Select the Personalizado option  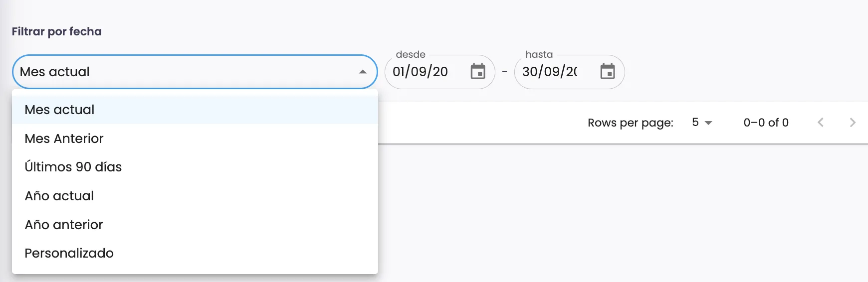point(69,253)
